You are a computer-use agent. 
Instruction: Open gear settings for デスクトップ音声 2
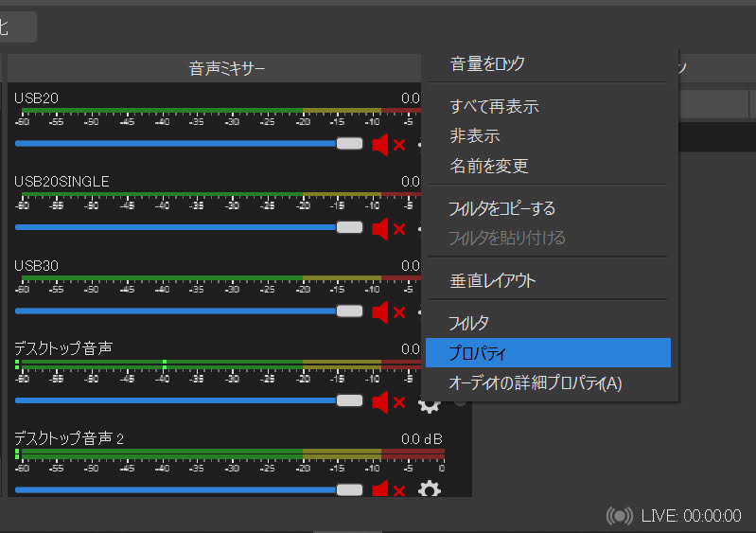(430, 489)
